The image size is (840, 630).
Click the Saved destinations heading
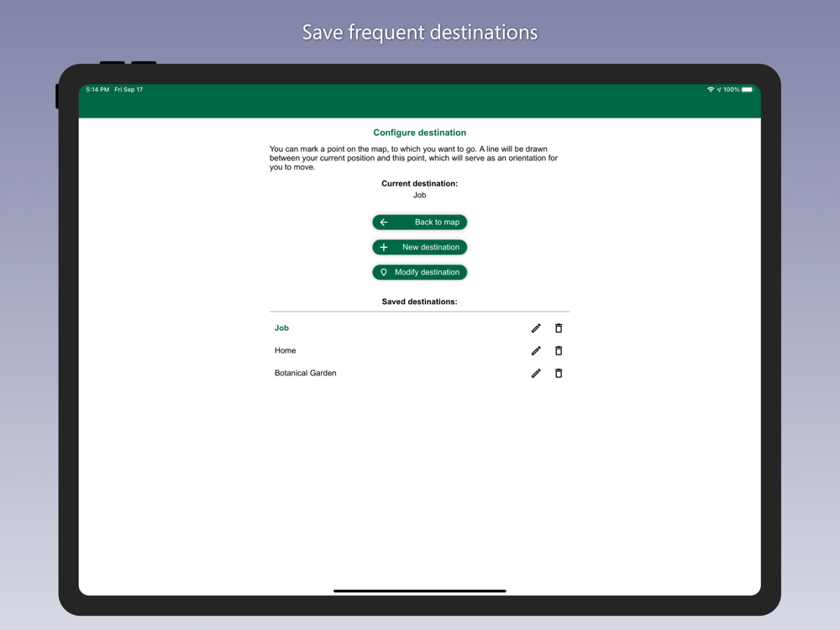[x=419, y=302]
